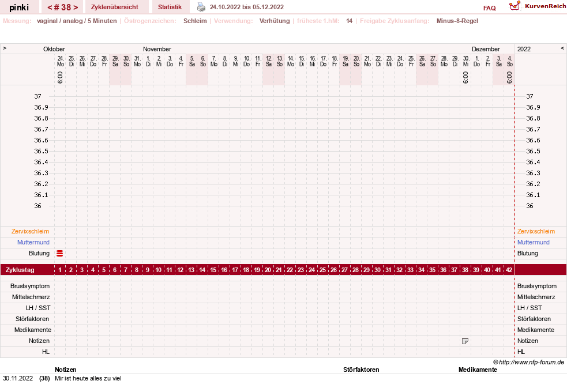The width and height of the screenshot is (567, 392).
Task: Click the 'Verhütung' usage value
Action: pos(275,21)
